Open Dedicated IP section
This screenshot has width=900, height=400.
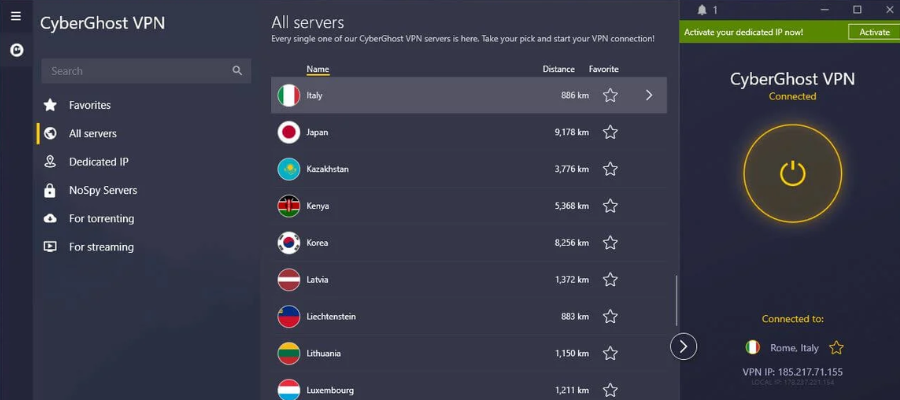click(x=99, y=162)
